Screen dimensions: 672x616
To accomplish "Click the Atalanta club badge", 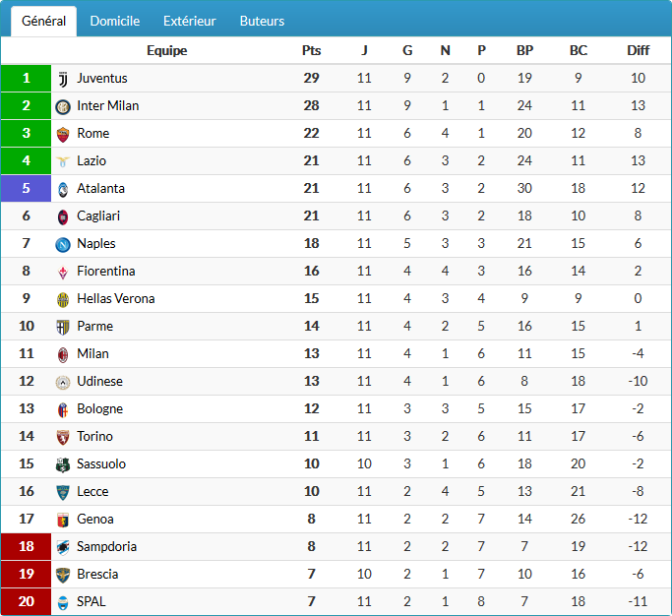I will coord(63,189).
